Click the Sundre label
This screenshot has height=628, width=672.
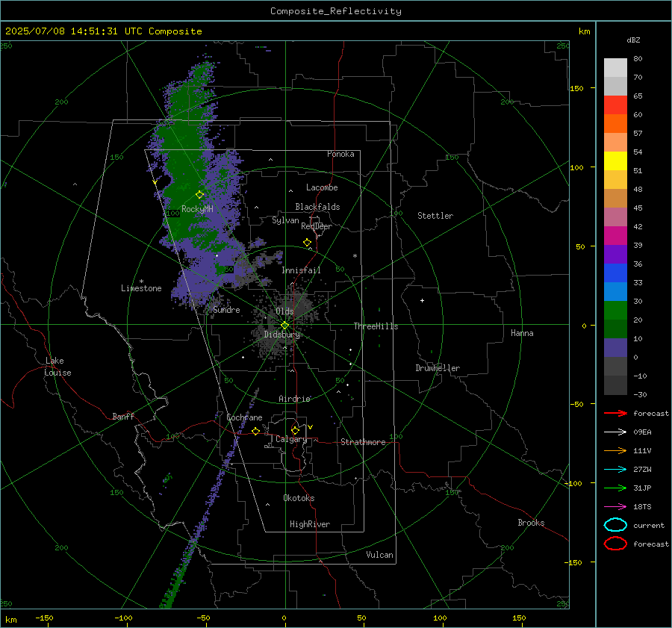coord(227,310)
